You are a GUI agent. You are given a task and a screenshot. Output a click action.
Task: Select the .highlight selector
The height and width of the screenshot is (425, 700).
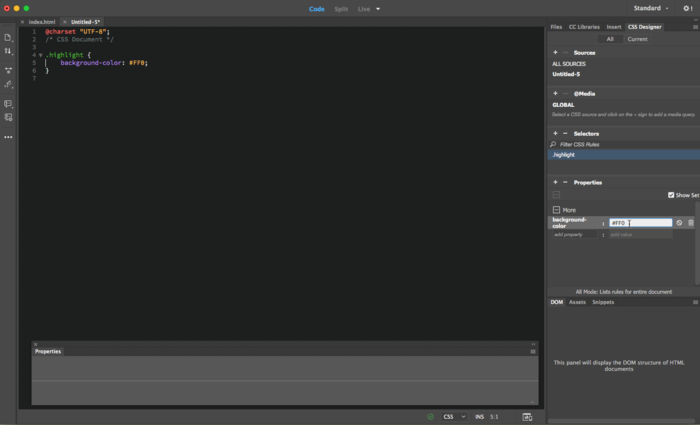tap(565, 155)
